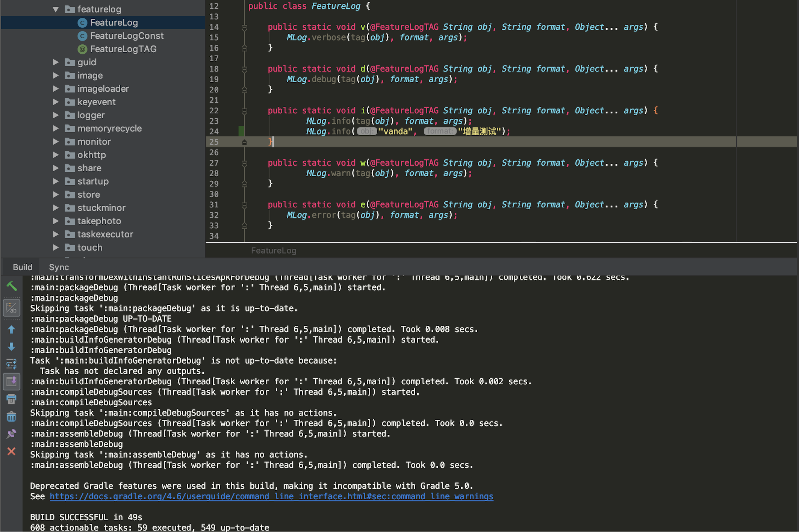This screenshot has height=532, width=799.
Task: Click the "vanda" string literal
Action: tap(395, 131)
